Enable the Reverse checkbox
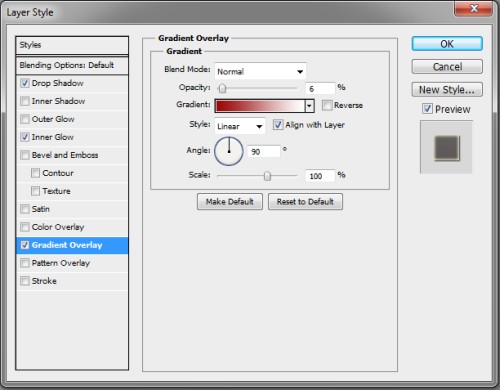Screen dimensions: 500x390 327,105
